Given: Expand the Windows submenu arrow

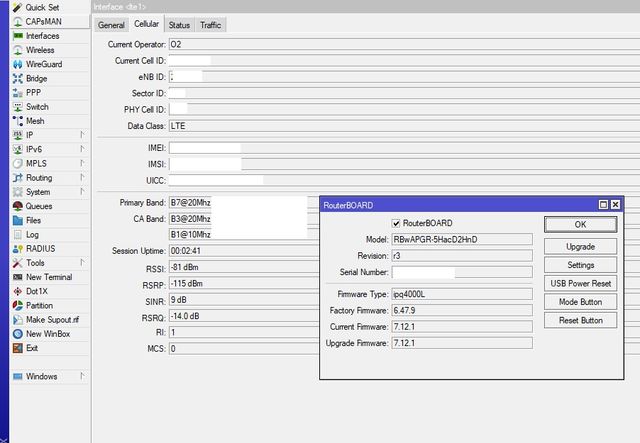Looking at the screenshot, I should [82, 376].
